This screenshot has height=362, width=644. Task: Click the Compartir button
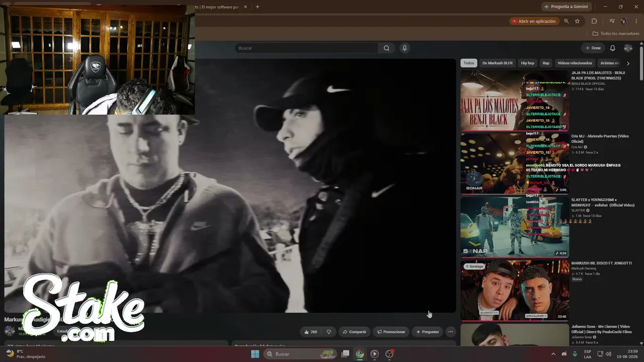click(x=354, y=332)
